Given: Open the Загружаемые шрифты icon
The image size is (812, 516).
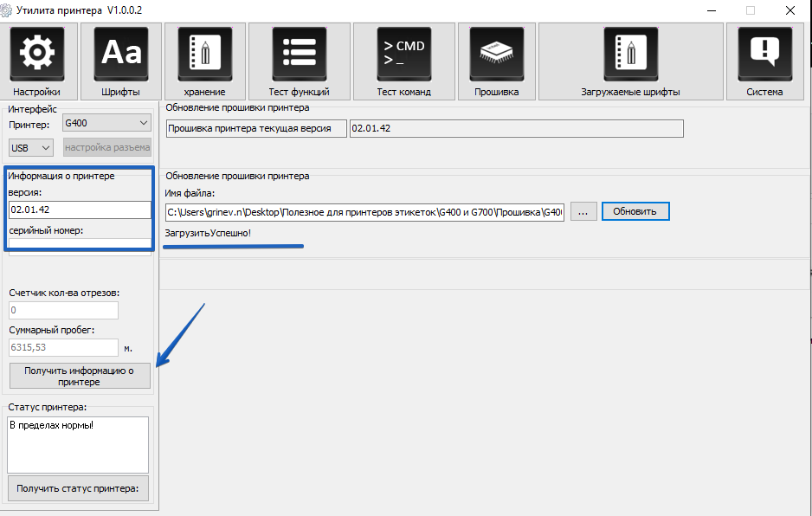Looking at the screenshot, I should [629, 54].
